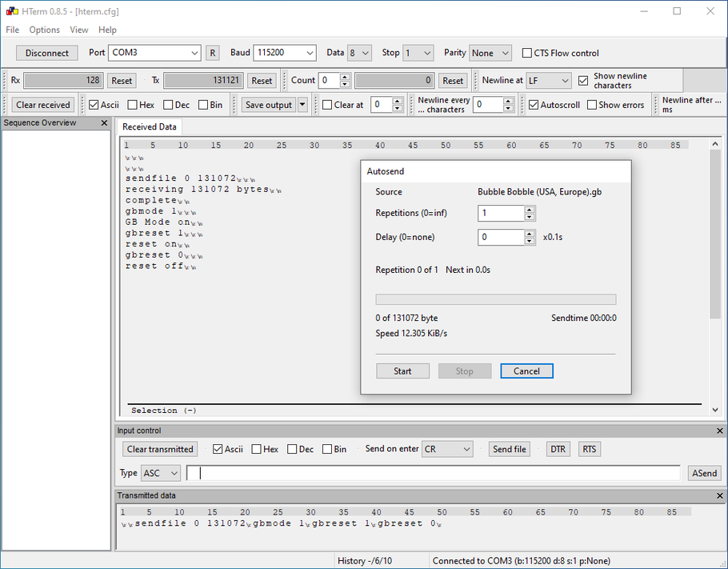The height and width of the screenshot is (569, 728).
Task: Focus the input command text field
Action: [x=433, y=473]
